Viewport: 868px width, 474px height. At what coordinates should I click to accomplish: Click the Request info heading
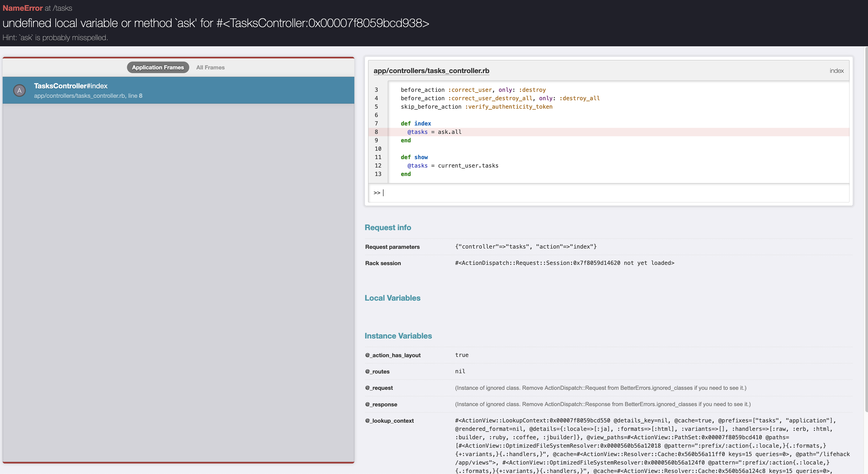pos(387,228)
